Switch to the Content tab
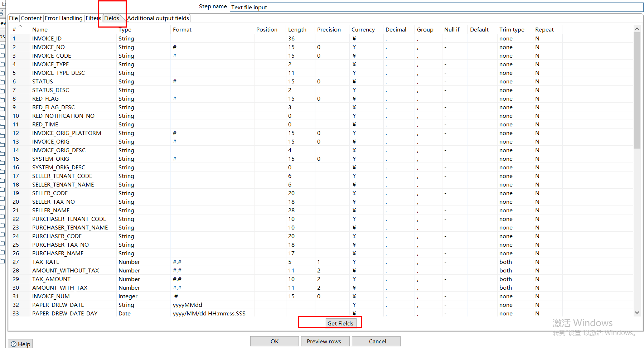The width and height of the screenshot is (644, 348). pos(32,18)
